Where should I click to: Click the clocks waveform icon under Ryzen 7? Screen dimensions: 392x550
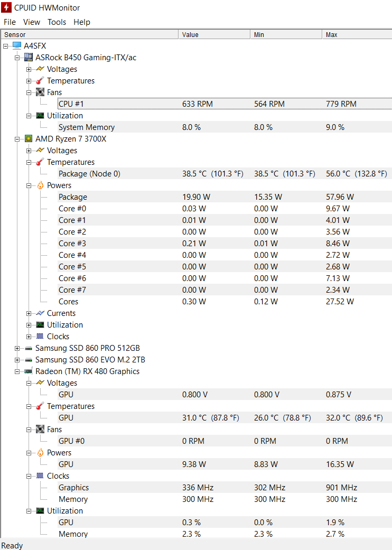(40, 336)
